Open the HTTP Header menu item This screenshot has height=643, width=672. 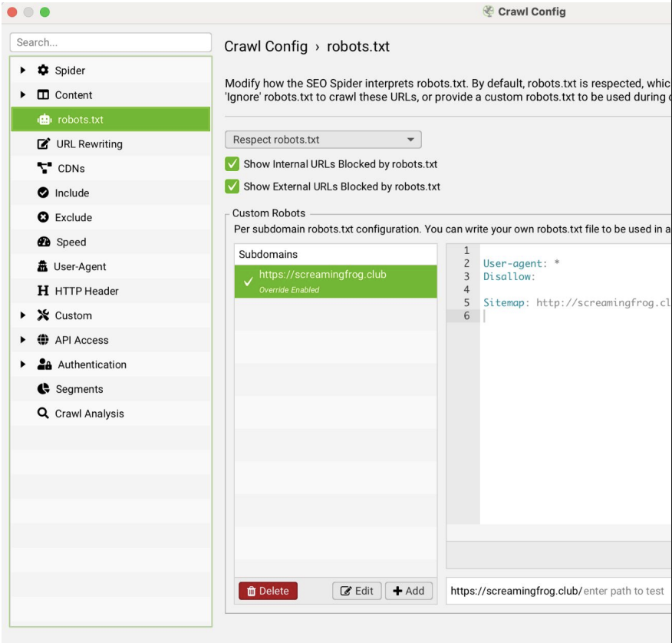[86, 292]
